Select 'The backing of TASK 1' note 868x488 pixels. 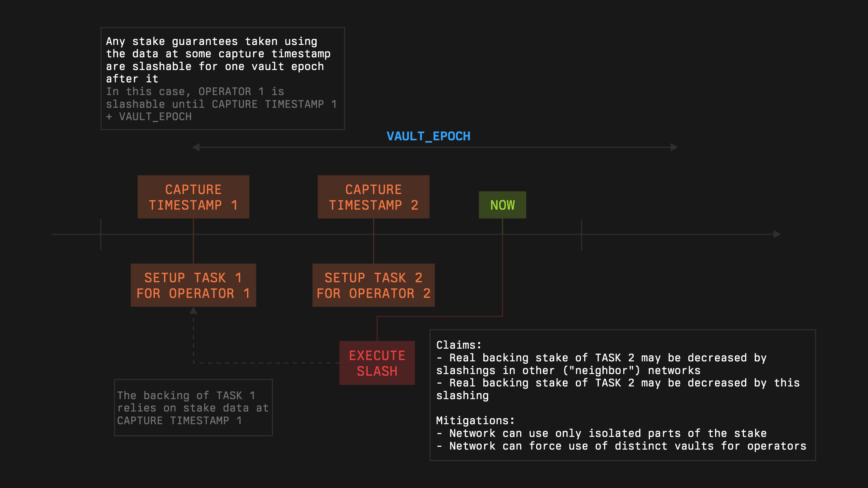(193, 408)
